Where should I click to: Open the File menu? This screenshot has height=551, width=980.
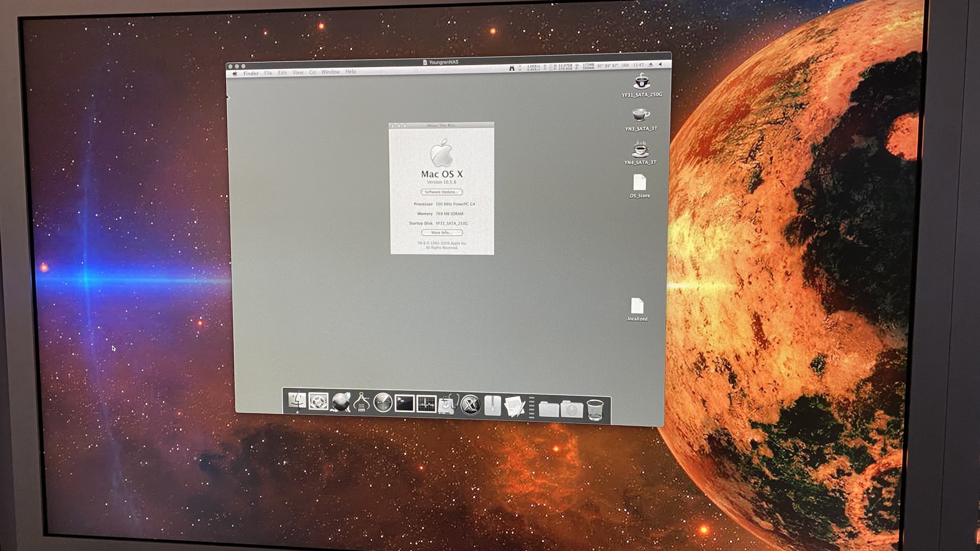click(x=268, y=73)
